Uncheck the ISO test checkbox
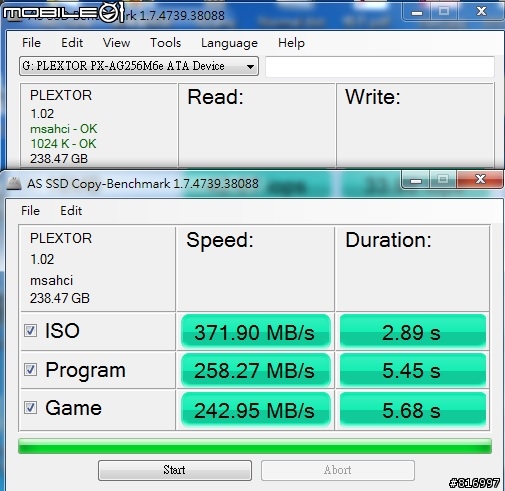The image size is (505, 491). [x=30, y=331]
